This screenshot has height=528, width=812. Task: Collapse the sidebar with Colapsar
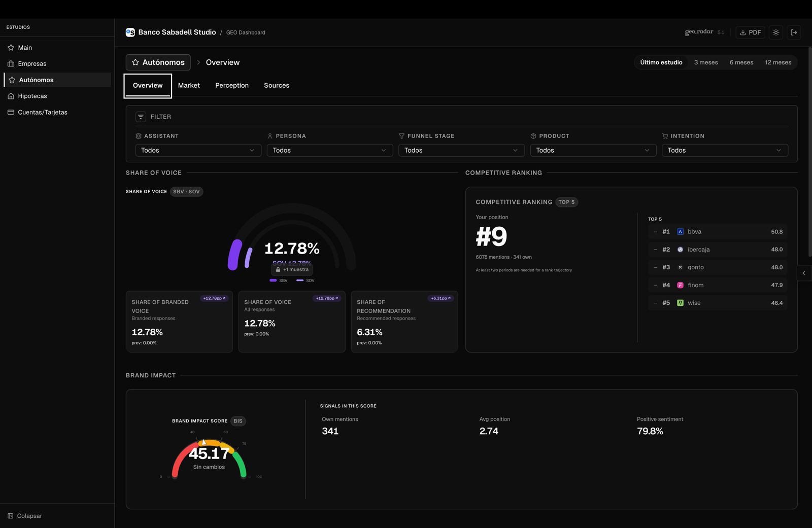[x=25, y=516]
